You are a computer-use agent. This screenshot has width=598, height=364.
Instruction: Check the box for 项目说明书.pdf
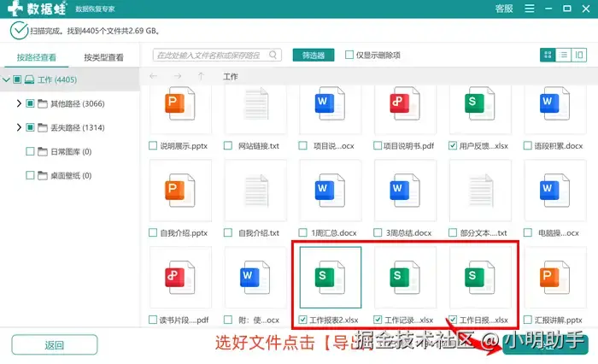pos(378,146)
